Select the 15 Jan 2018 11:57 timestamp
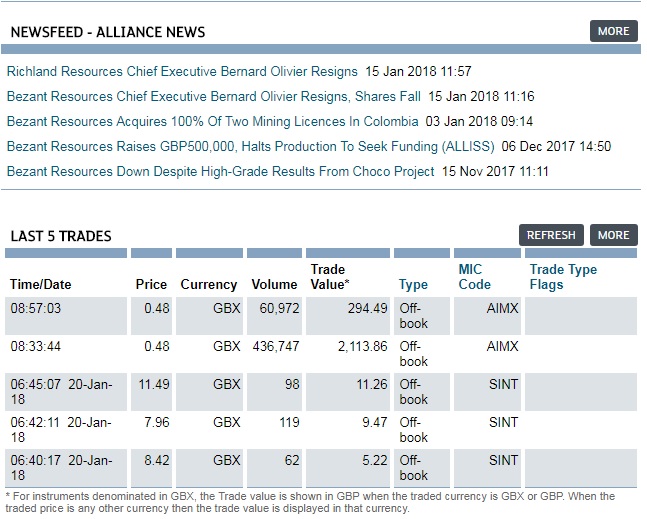Viewport: 647px width, 519px height. (418, 71)
